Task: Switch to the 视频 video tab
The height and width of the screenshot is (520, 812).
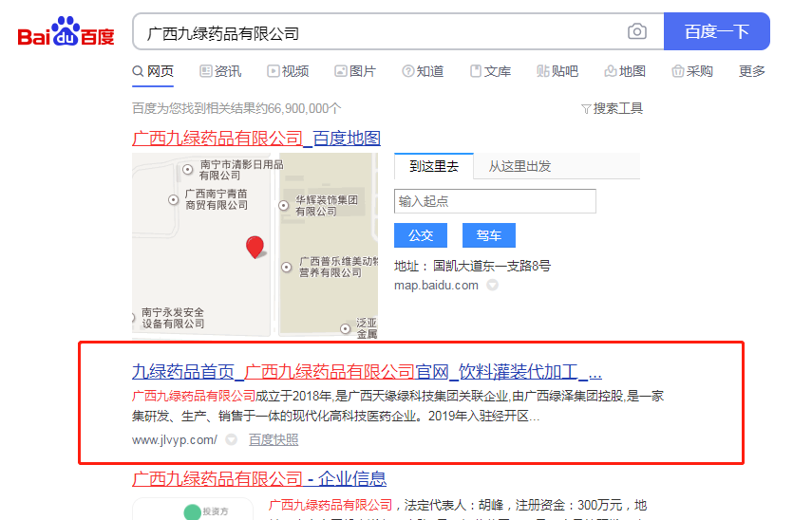Action: pyautogui.click(x=288, y=71)
